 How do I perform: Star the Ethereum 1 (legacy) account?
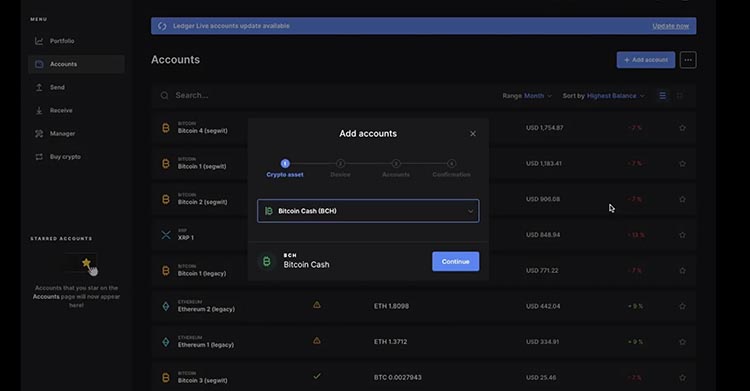[x=683, y=342]
